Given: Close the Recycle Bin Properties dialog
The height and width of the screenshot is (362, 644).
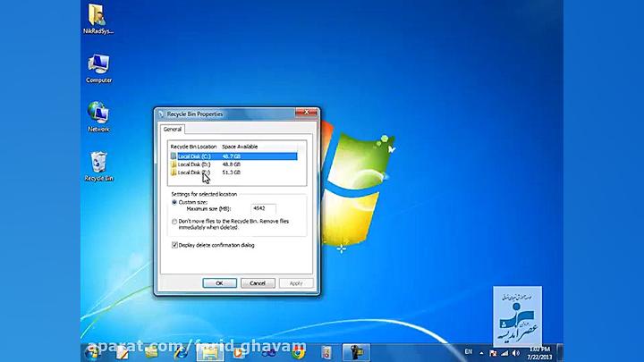Looking at the screenshot, I should [x=307, y=112].
